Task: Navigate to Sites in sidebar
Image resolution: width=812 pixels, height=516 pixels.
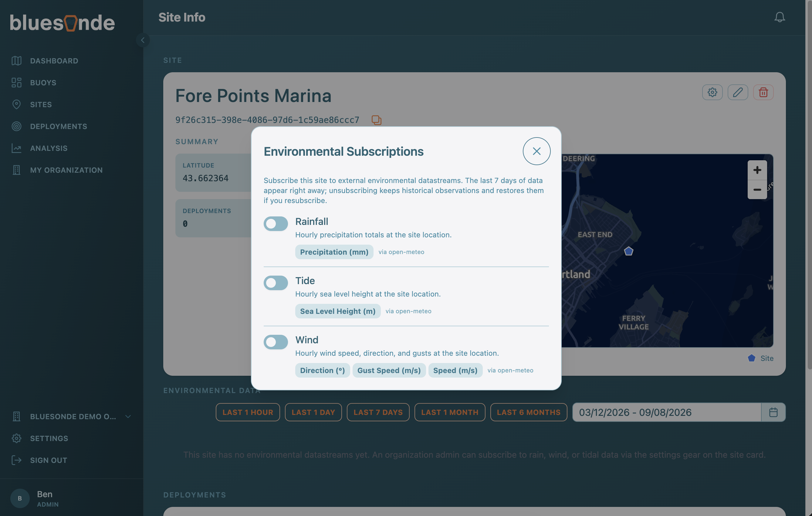Action: coord(41,104)
